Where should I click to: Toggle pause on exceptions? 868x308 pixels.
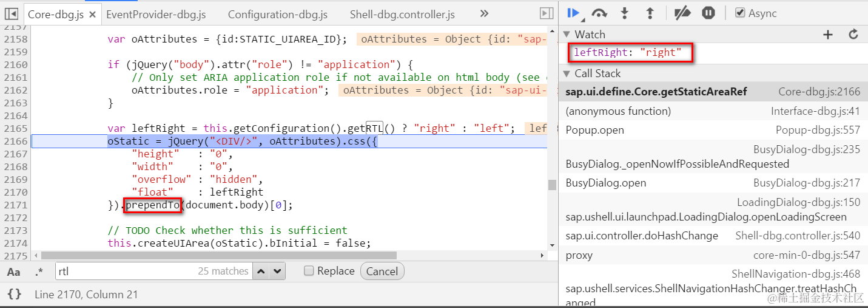tap(708, 13)
